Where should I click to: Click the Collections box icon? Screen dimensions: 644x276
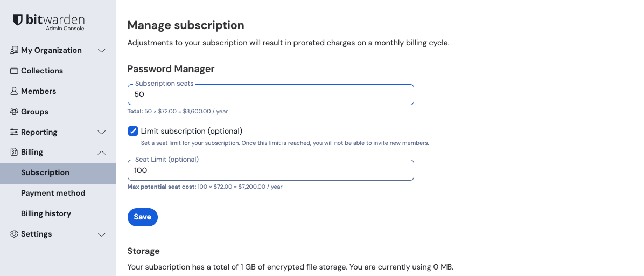(x=14, y=71)
